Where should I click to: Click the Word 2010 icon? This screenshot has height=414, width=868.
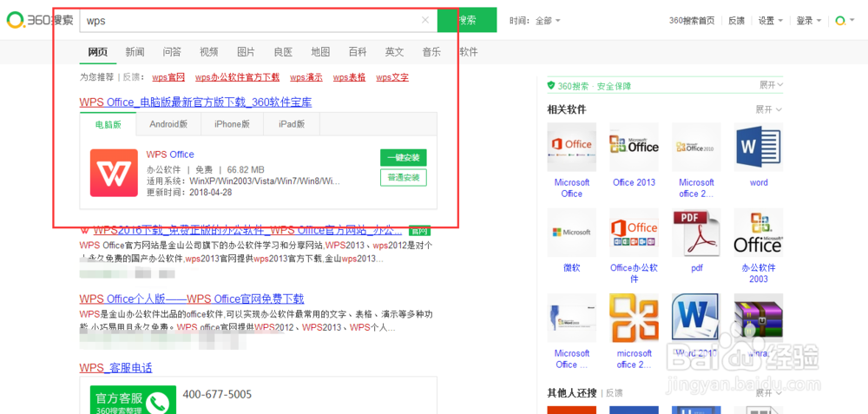coord(696,318)
